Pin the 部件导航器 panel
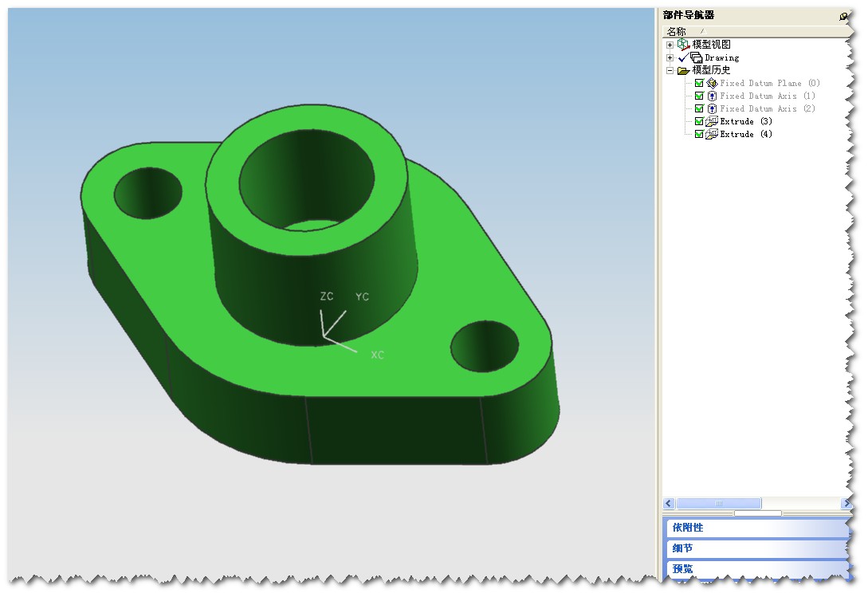868x597 pixels. pyautogui.click(x=843, y=16)
